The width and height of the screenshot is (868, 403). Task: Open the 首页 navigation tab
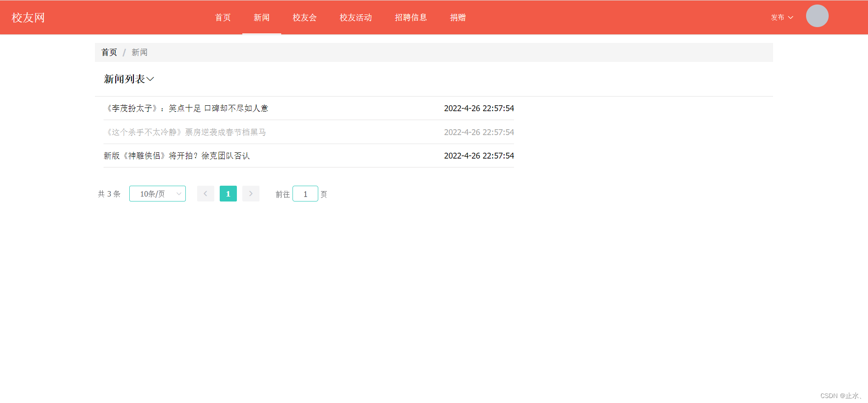point(223,18)
